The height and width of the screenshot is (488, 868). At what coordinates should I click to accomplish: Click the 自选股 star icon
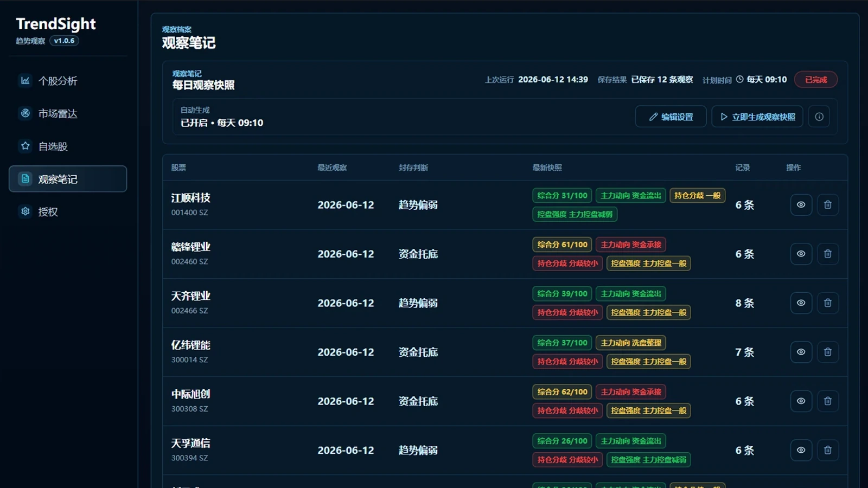25,146
